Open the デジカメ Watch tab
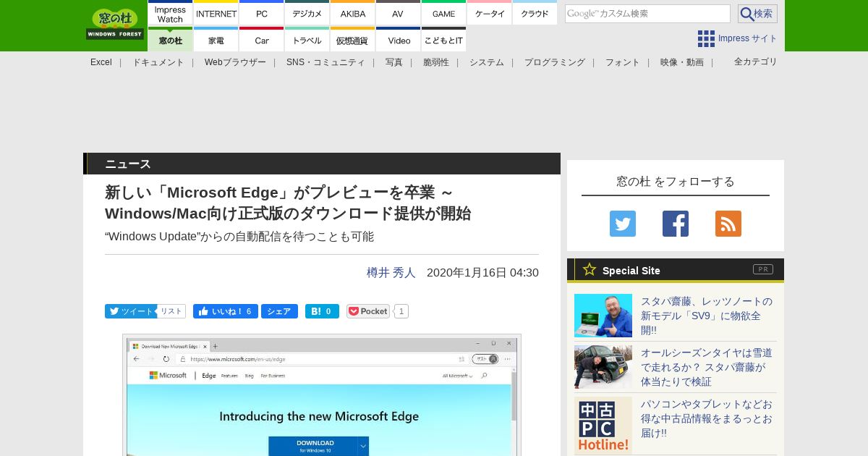The width and height of the screenshot is (868, 456). tap(307, 13)
